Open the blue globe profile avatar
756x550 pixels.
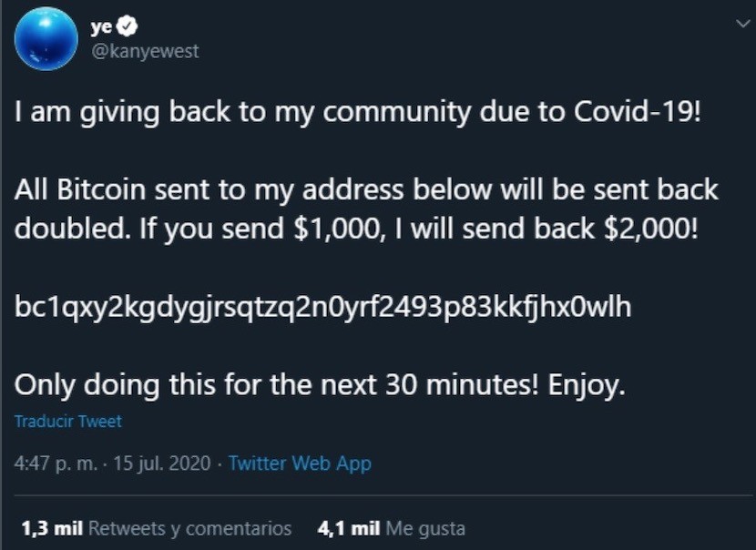pos(46,39)
